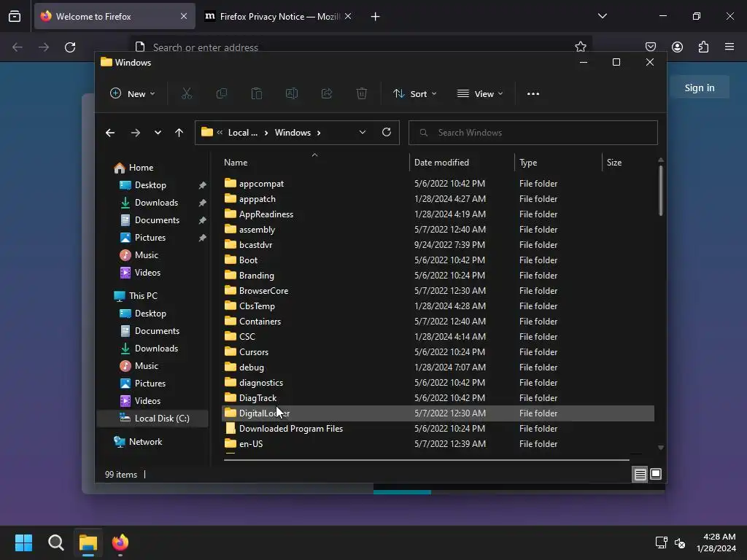Click the Search Windows input field
This screenshot has width=747, height=560.
point(533,133)
